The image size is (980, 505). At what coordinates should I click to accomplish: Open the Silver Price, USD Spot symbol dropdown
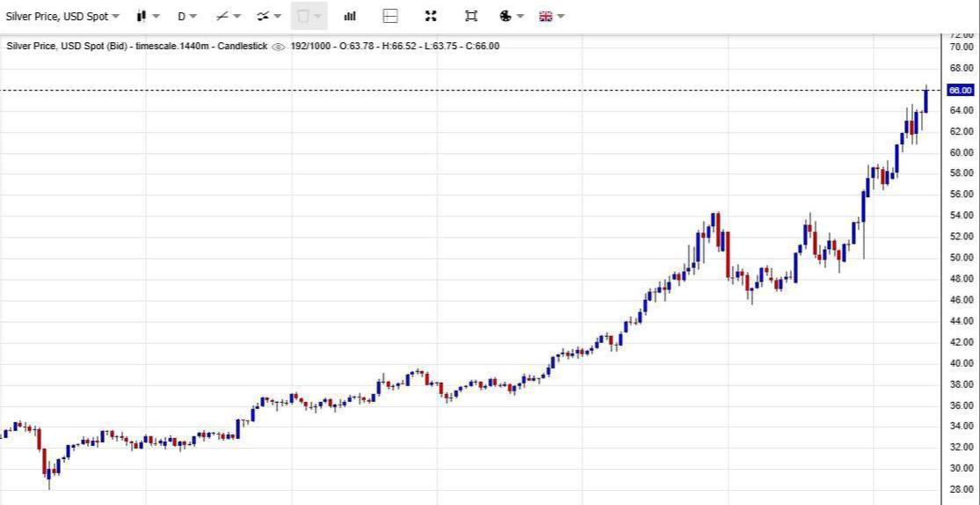62,16
